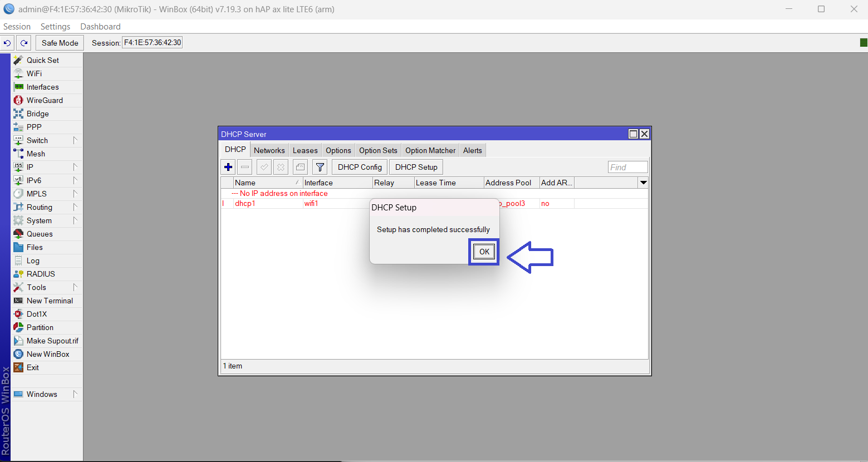Screen dimensions: 868x462
Task: Select WireGuard in the sidebar
Action: tap(47, 100)
